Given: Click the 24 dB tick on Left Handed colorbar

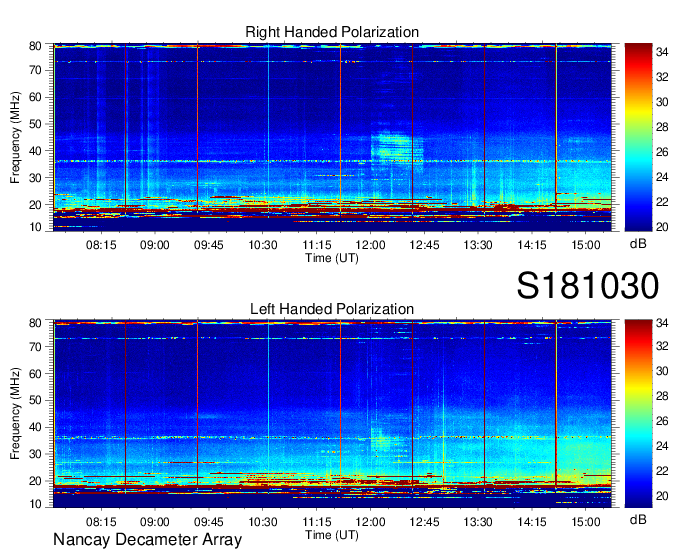Looking at the screenshot, I should (662, 446).
